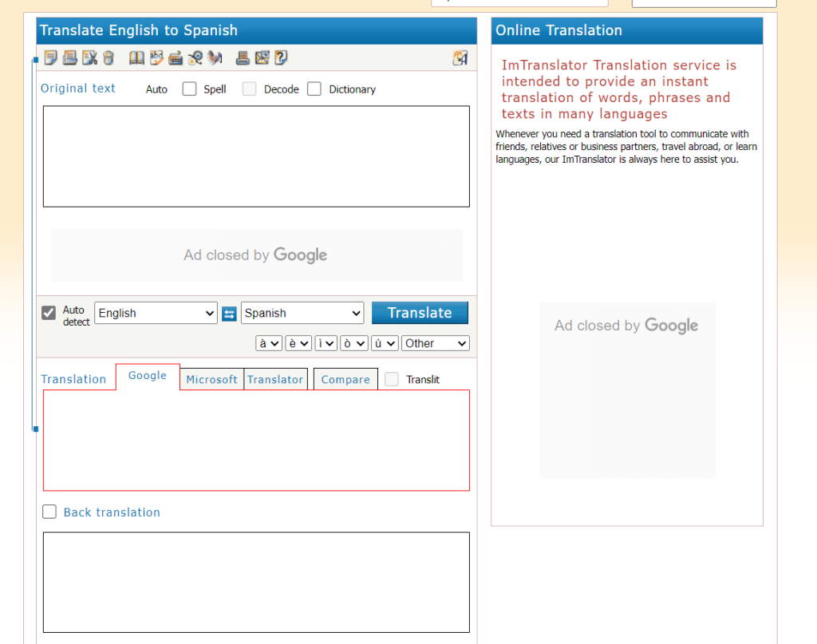The width and height of the screenshot is (817, 644).
Task: Uncheck the Auto detect checkbox
Action: (x=49, y=313)
